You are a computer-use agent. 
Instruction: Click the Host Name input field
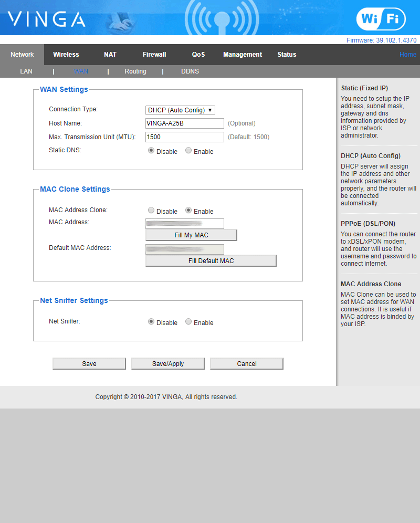(x=185, y=123)
